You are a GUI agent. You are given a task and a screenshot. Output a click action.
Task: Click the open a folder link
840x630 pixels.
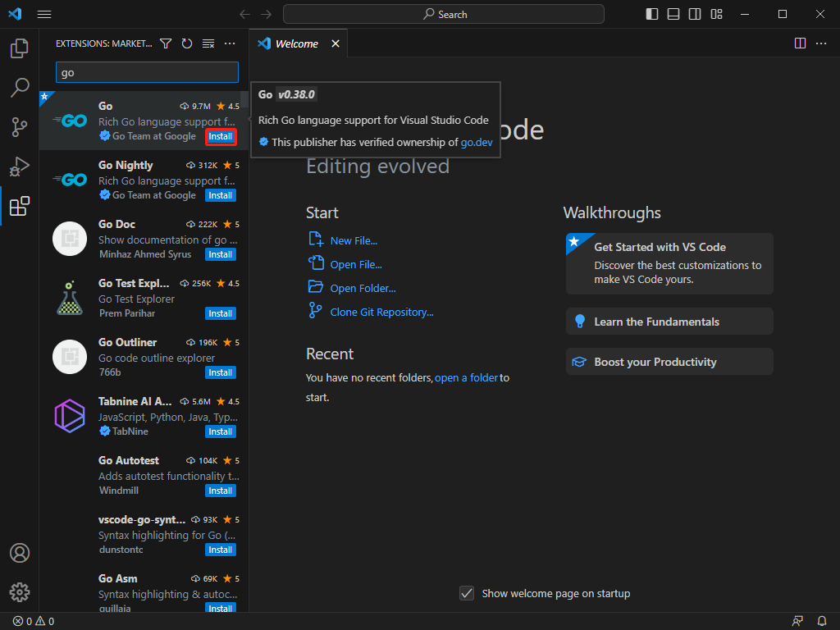pos(466,377)
